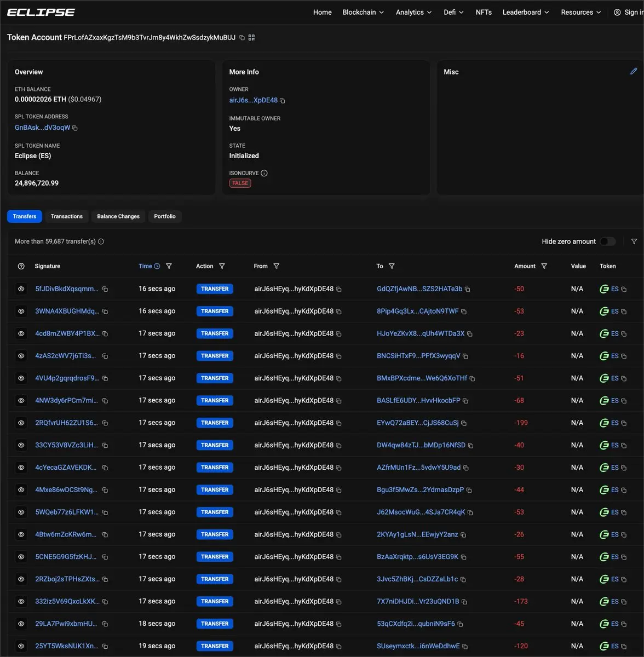This screenshot has height=657, width=644.
Task: Select the Transfers tab
Action: [25, 216]
